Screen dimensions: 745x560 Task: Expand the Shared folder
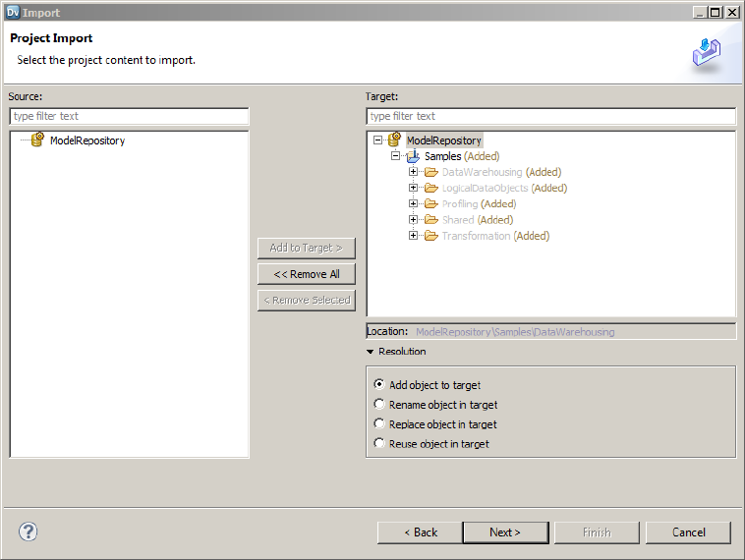(x=414, y=219)
